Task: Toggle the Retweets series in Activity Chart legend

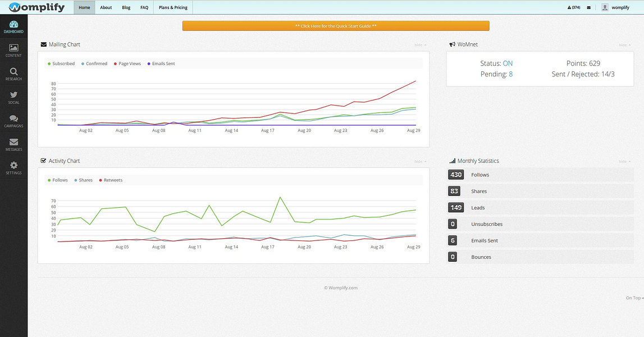Action: (x=111, y=180)
